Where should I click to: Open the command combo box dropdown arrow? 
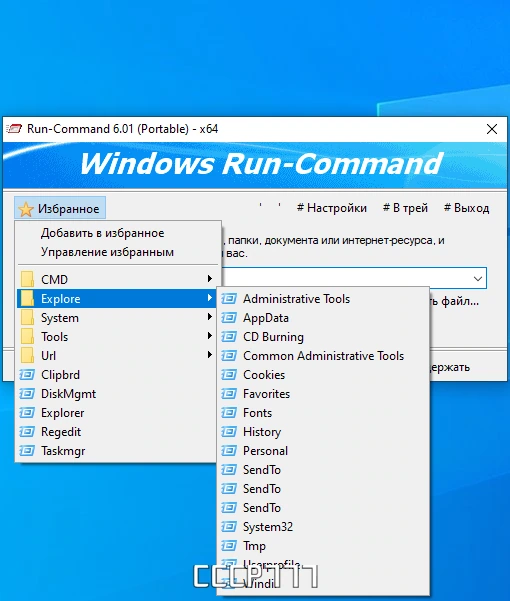pyautogui.click(x=478, y=279)
